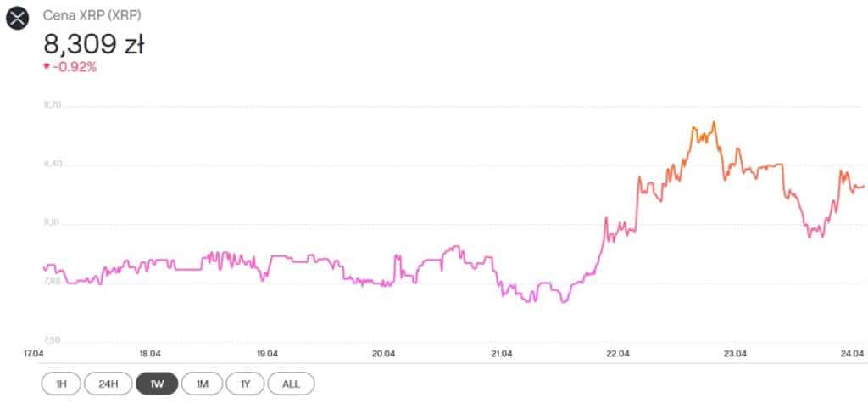Select the 24H time range
This screenshot has width=868, height=409.
(x=108, y=384)
